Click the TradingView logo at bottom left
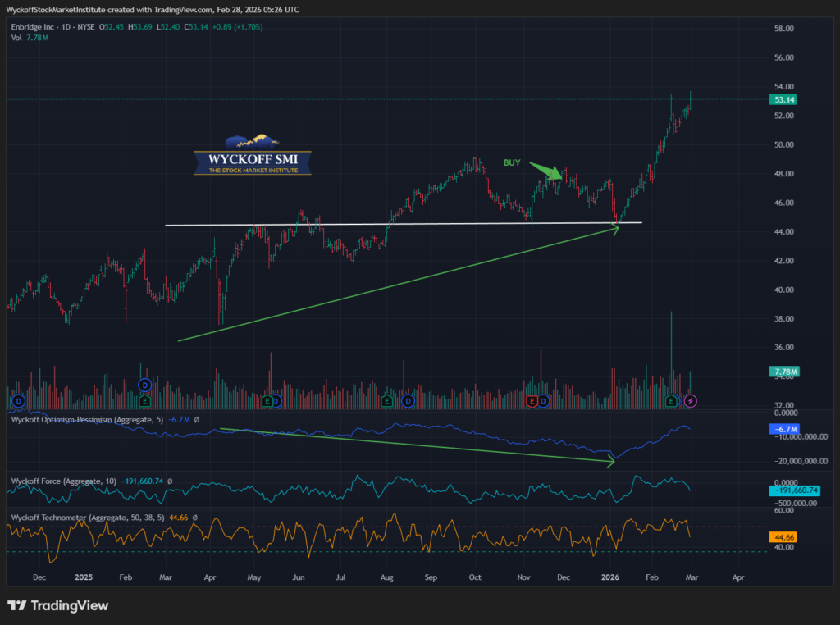 57,606
